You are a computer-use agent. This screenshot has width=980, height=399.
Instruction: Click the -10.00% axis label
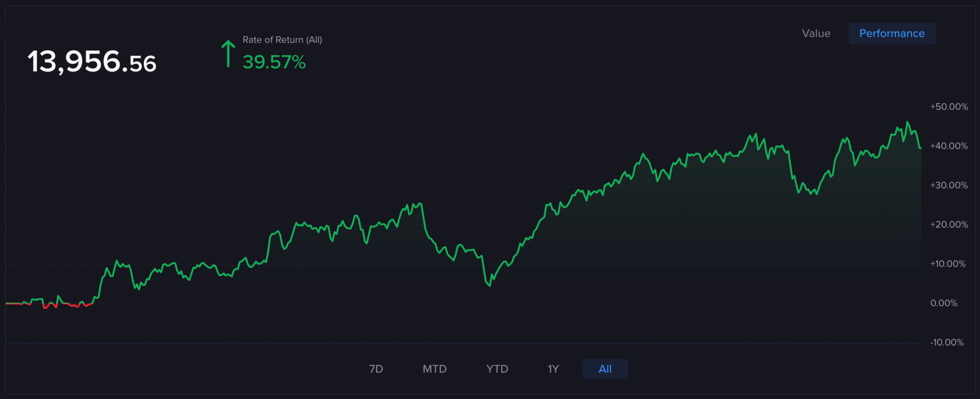click(x=947, y=342)
